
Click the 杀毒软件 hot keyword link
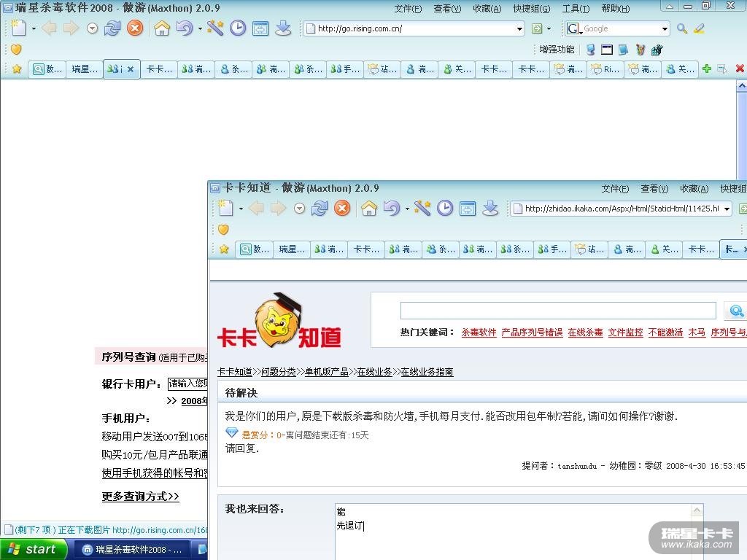coord(479,332)
